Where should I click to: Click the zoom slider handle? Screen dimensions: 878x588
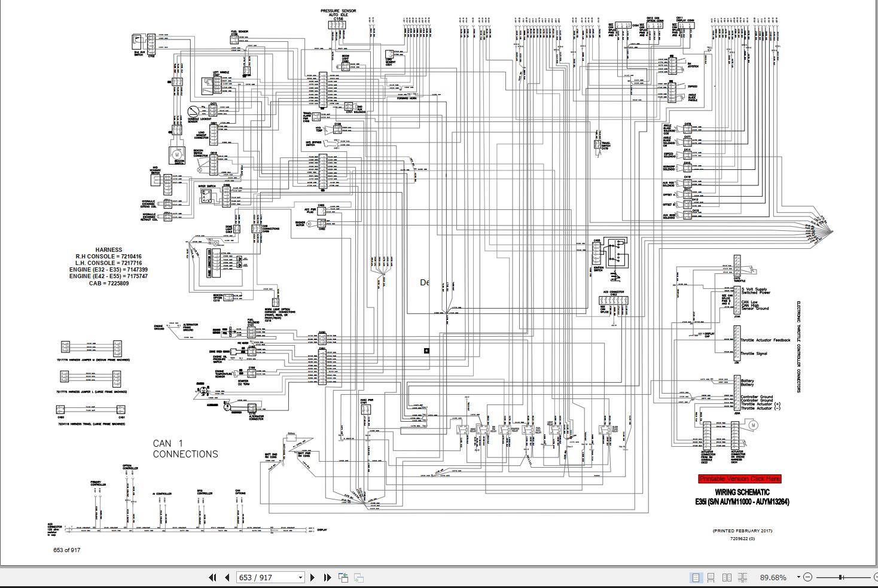pyautogui.click(x=841, y=577)
